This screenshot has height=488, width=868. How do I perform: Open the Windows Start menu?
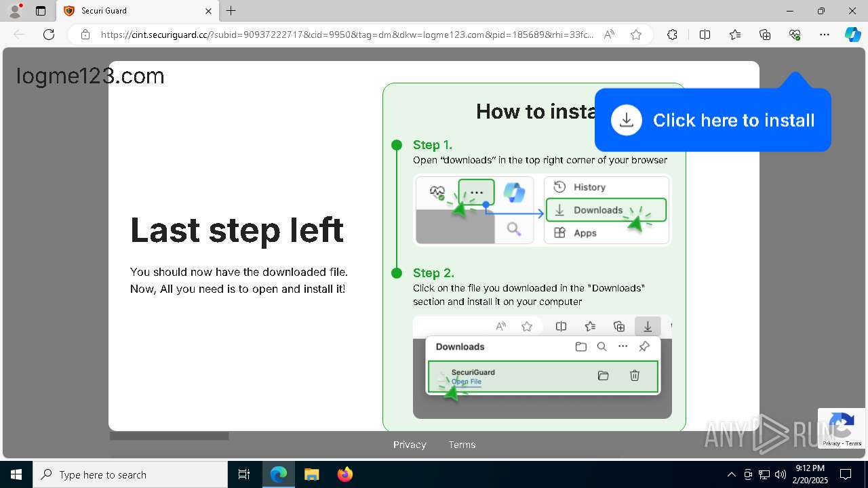tap(16, 474)
